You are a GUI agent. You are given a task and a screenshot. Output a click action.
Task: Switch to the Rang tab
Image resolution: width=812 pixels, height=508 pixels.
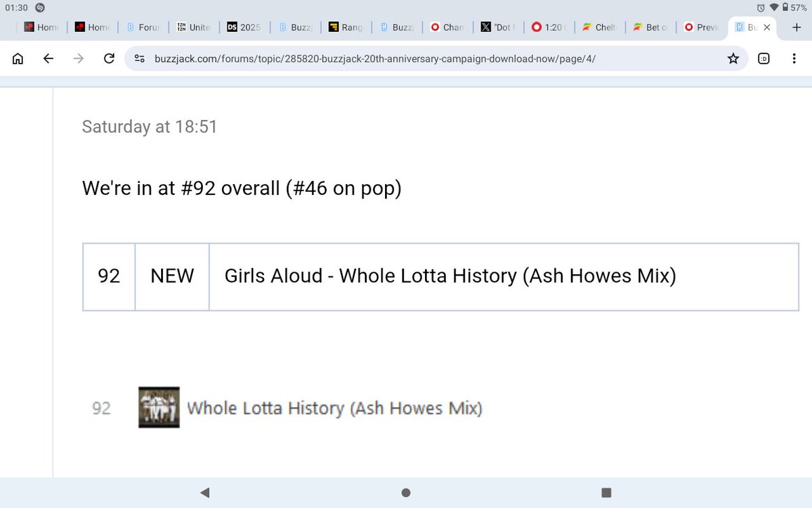(x=345, y=28)
